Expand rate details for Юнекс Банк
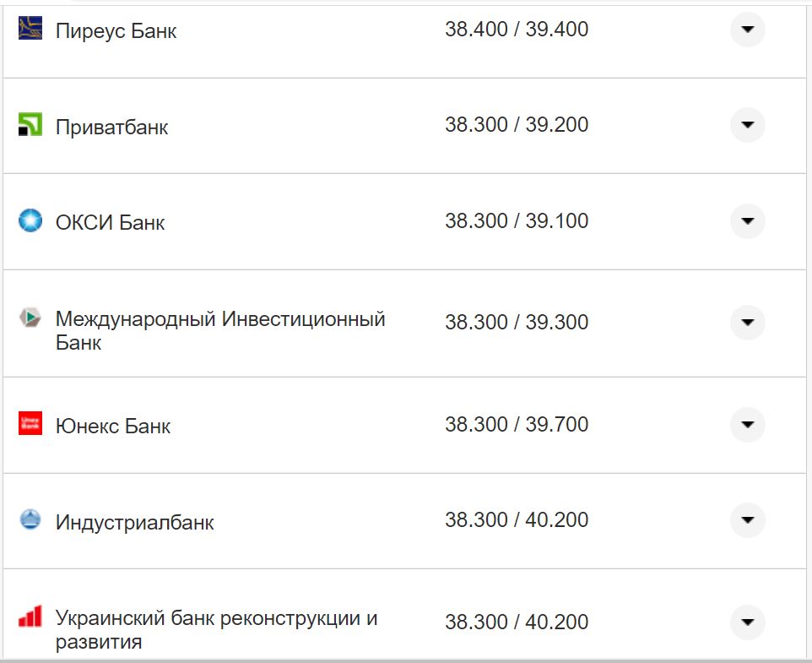Viewport: 812px width, 663px height. pos(747,425)
